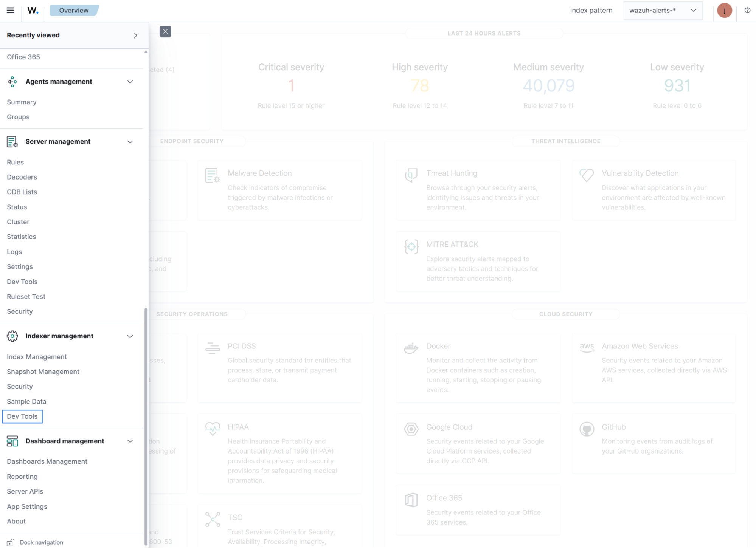Open the user profile avatar
The height and width of the screenshot is (548, 756).
(x=725, y=10)
